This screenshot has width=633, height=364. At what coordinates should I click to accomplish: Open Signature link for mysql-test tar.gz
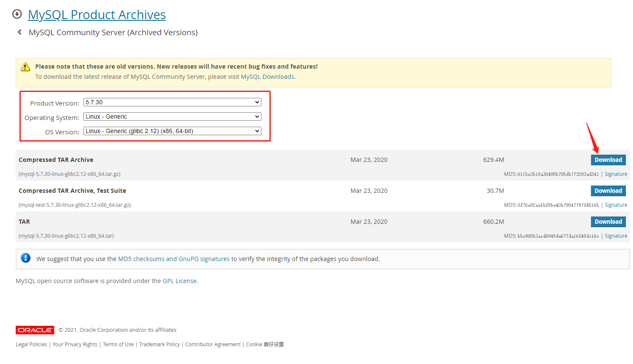coord(616,205)
